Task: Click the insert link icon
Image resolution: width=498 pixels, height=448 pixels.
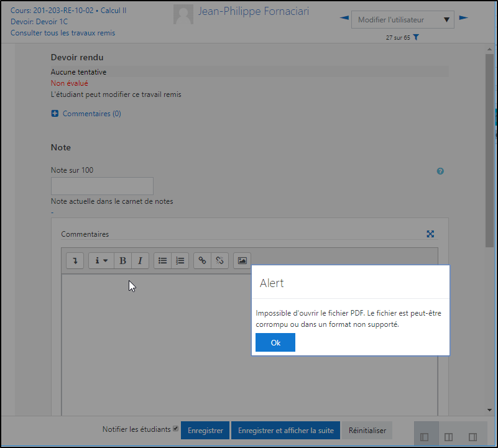Action: click(x=201, y=261)
